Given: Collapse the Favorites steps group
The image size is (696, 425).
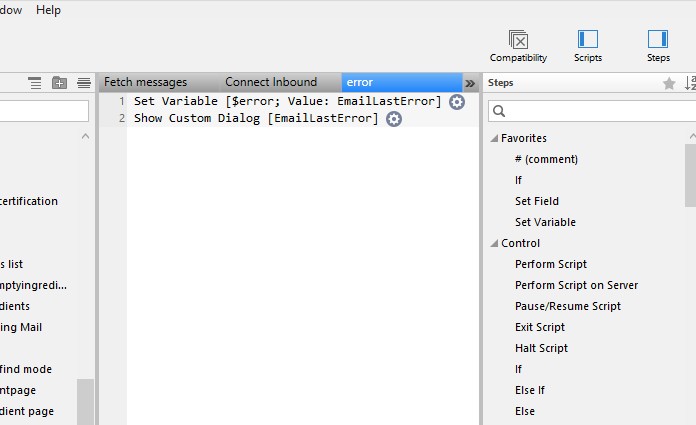Looking at the screenshot, I should tap(494, 138).
